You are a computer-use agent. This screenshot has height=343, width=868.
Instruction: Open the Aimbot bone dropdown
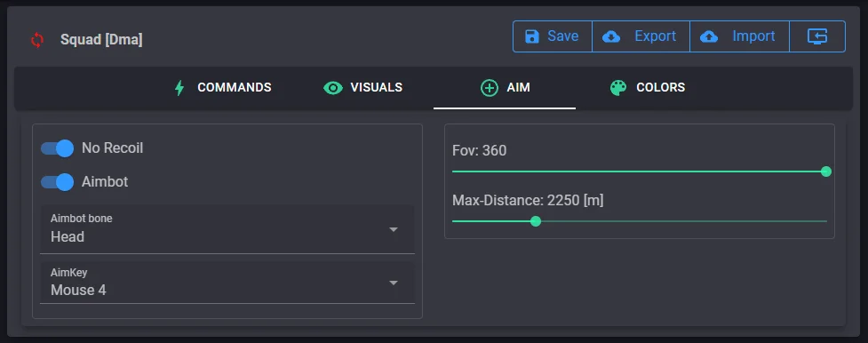(227, 229)
